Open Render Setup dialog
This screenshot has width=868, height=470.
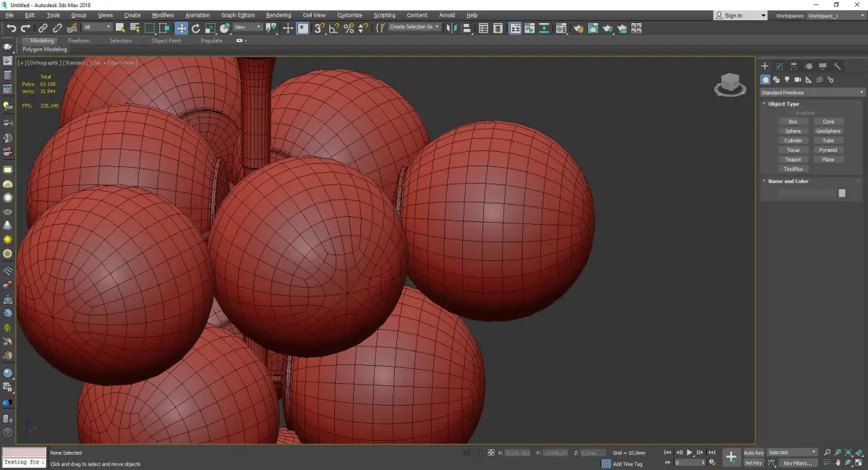579,28
